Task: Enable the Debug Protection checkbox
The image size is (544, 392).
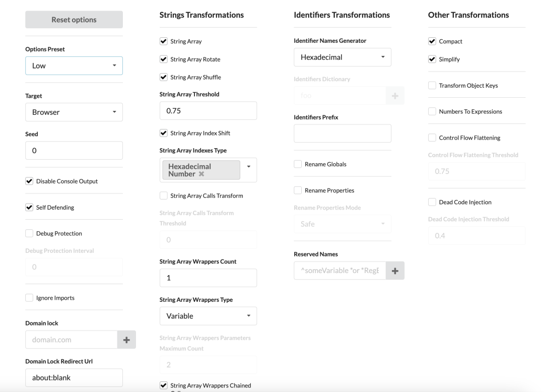Action: point(29,233)
